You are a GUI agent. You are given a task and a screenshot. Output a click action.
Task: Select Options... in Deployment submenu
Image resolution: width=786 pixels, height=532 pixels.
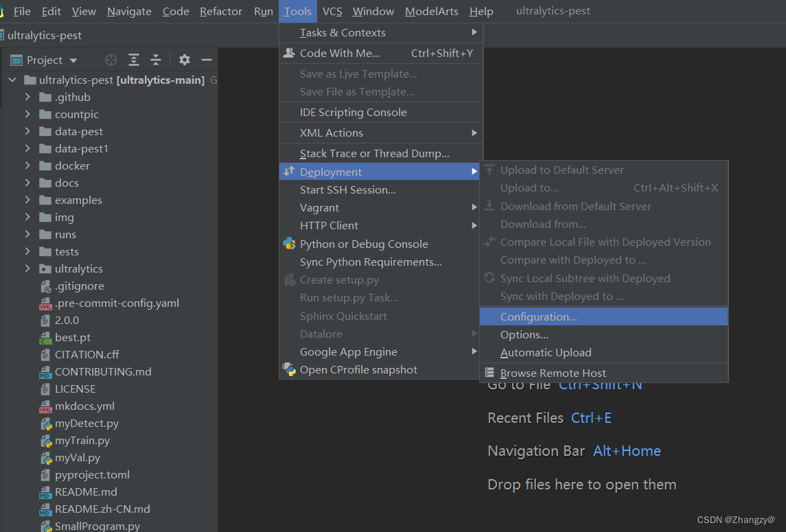[x=603, y=334]
